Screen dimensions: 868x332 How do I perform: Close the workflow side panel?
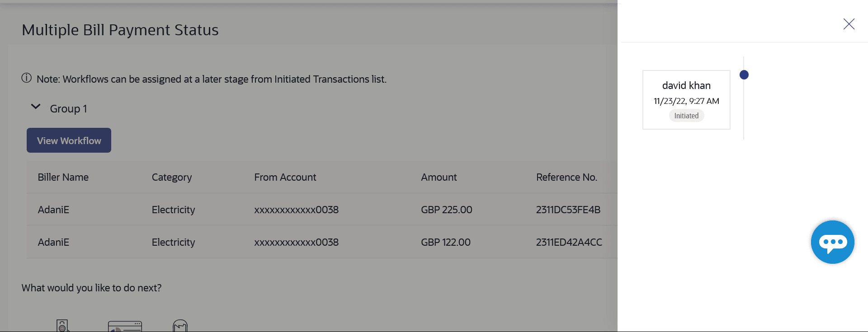(849, 24)
